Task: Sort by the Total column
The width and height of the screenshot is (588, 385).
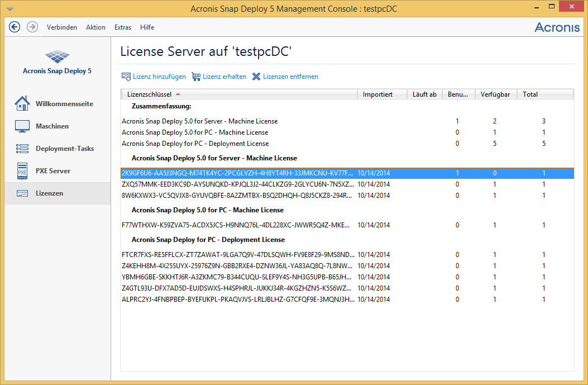Action: coord(545,94)
